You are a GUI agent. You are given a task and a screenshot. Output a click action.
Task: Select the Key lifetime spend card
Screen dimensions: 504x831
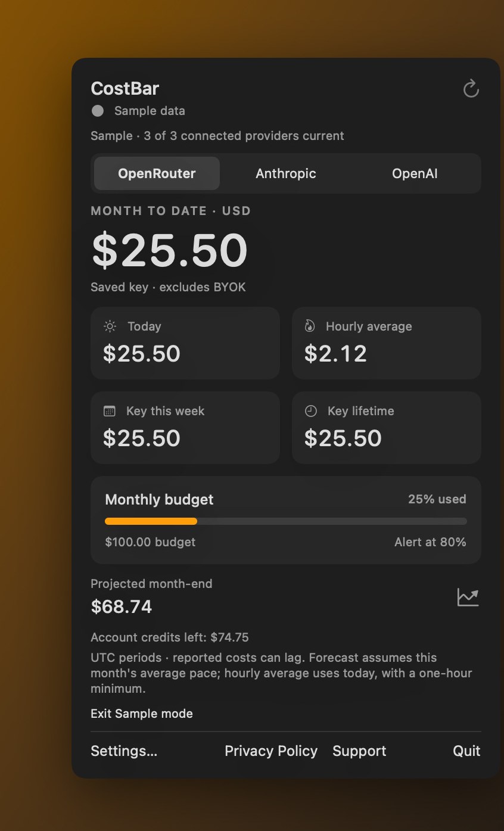tap(387, 428)
